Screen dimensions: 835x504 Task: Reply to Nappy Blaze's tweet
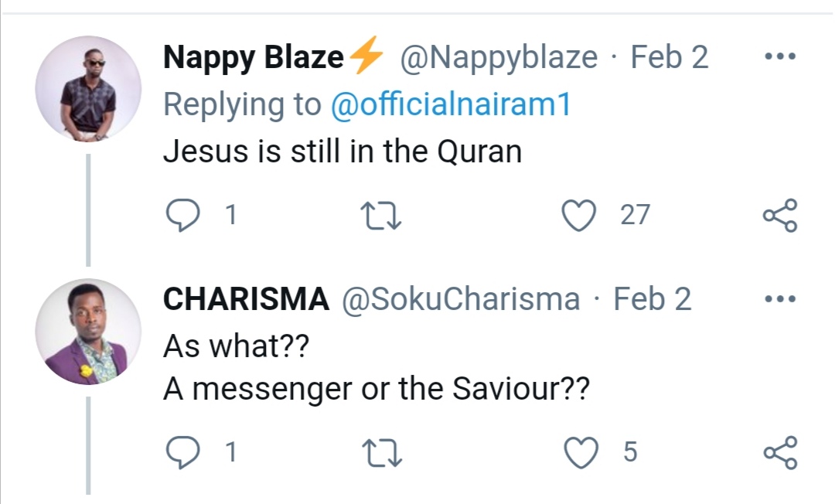(x=182, y=215)
